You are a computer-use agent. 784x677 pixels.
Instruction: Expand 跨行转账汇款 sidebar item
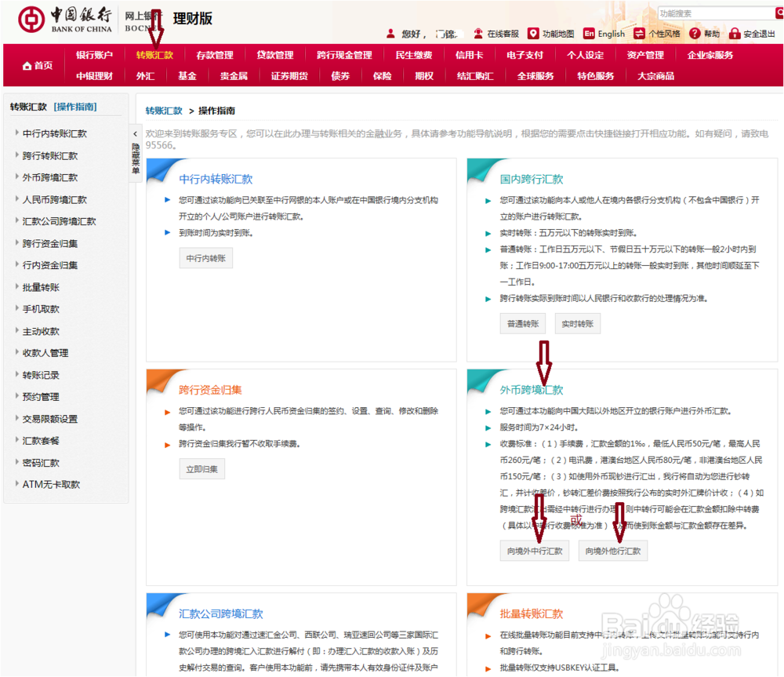click(x=50, y=155)
